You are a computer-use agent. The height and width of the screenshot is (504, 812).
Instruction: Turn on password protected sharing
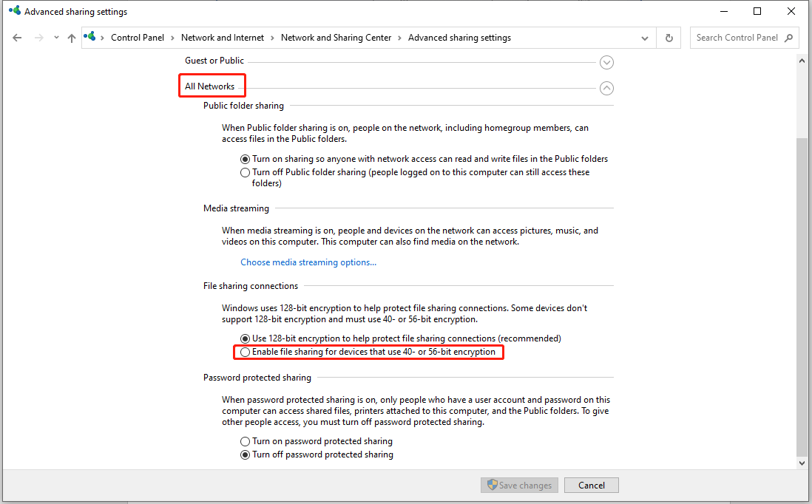tap(245, 441)
